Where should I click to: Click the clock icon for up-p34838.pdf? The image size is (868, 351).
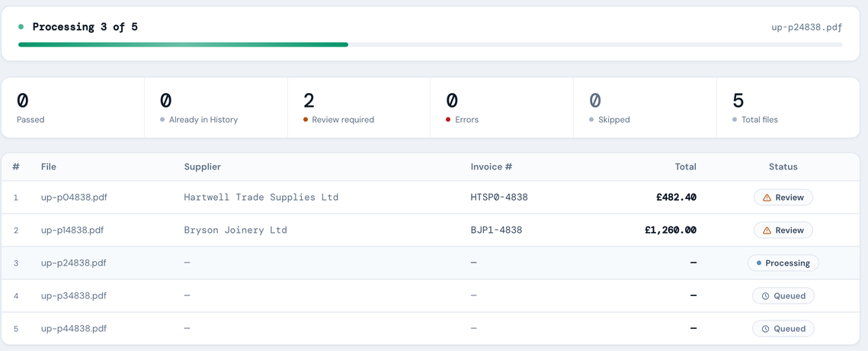tap(766, 296)
